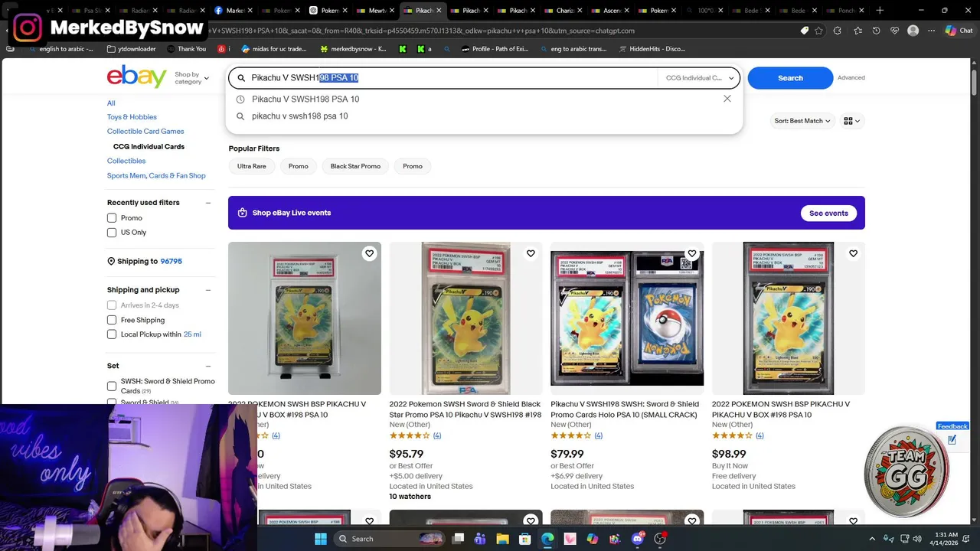
Task: Change the 96795 shipping zip code
Action: click(171, 261)
